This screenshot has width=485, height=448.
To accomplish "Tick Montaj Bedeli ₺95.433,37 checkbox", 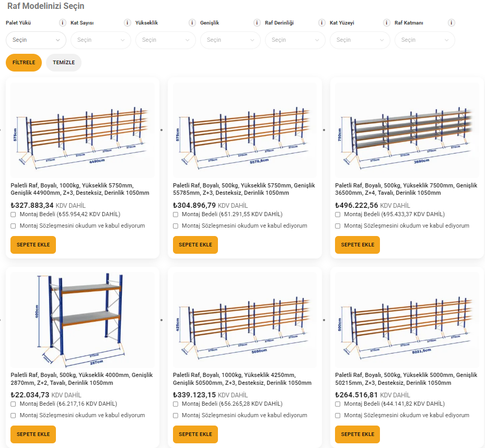I will click(x=338, y=215).
